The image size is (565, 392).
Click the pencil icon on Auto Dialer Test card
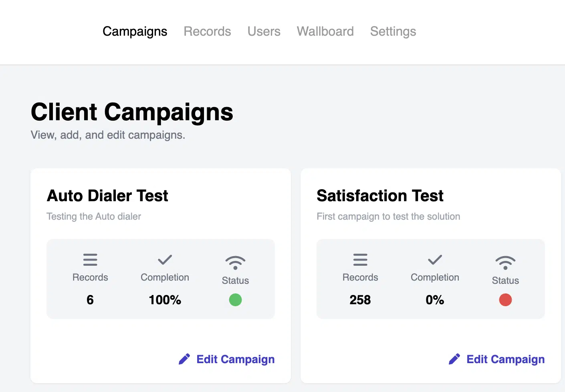pyautogui.click(x=184, y=359)
